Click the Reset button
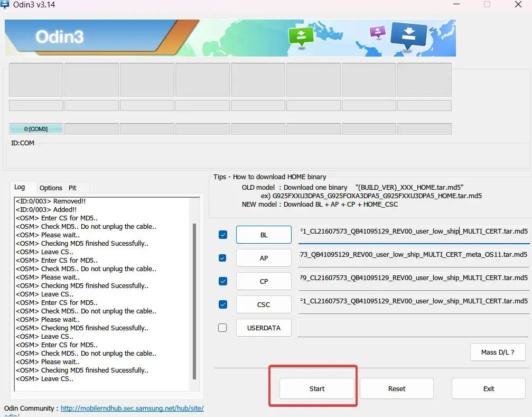This screenshot has height=417, width=532. tap(396, 388)
